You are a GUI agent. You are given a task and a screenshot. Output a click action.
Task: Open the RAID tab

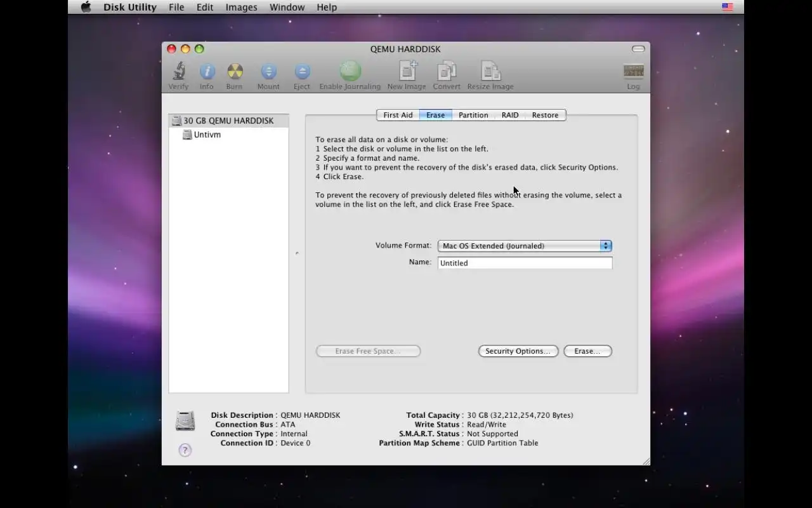(x=510, y=115)
